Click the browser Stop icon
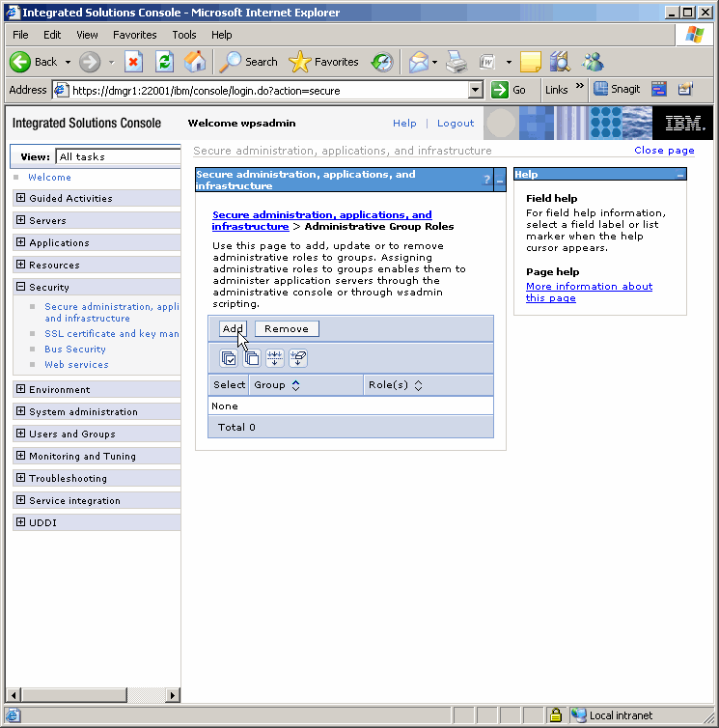The height and width of the screenshot is (728, 719). (x=134, y=62)
